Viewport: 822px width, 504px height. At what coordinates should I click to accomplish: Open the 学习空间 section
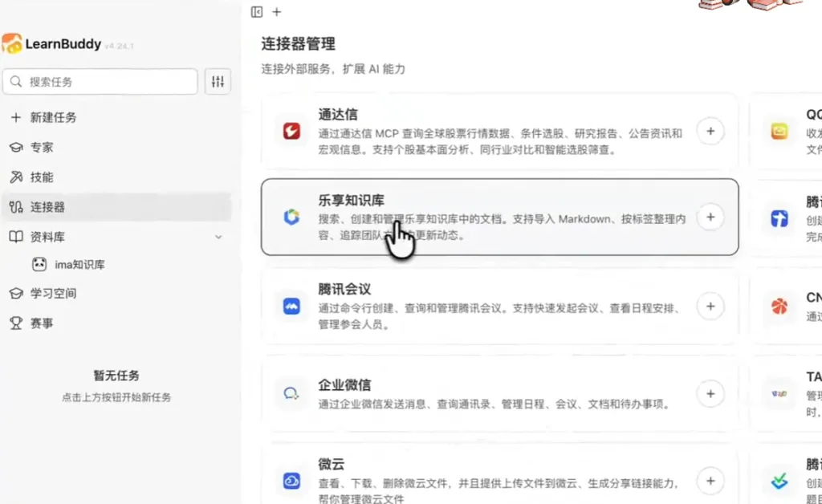click(117, 294)
